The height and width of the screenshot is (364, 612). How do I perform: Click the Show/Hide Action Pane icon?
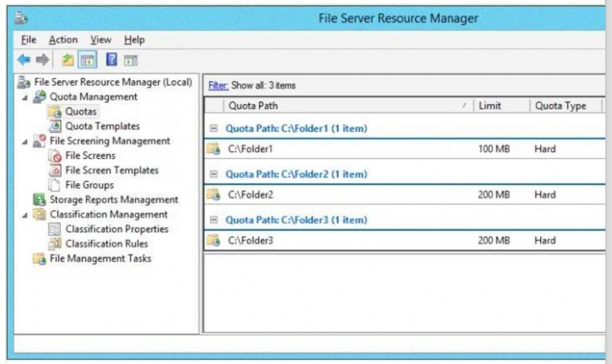(130, 60)
